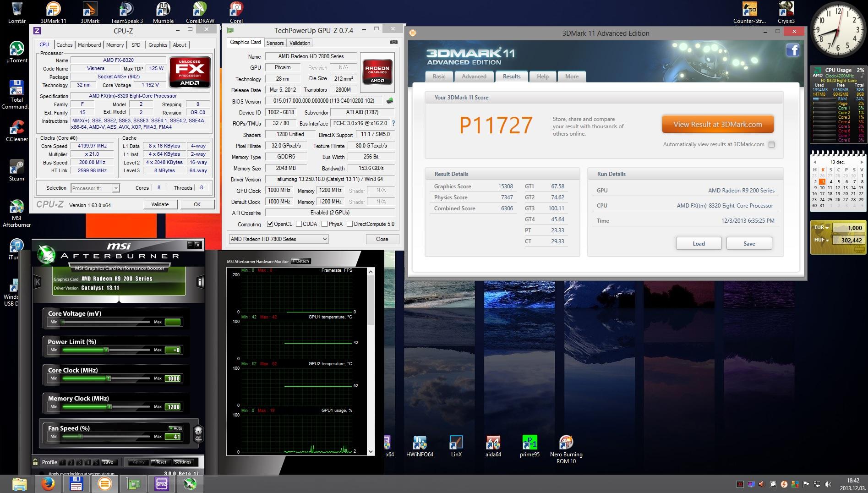Click the Facebook icon in 3DMark 11
This screenshot has height=493, width=868.
tap(793, 50)
